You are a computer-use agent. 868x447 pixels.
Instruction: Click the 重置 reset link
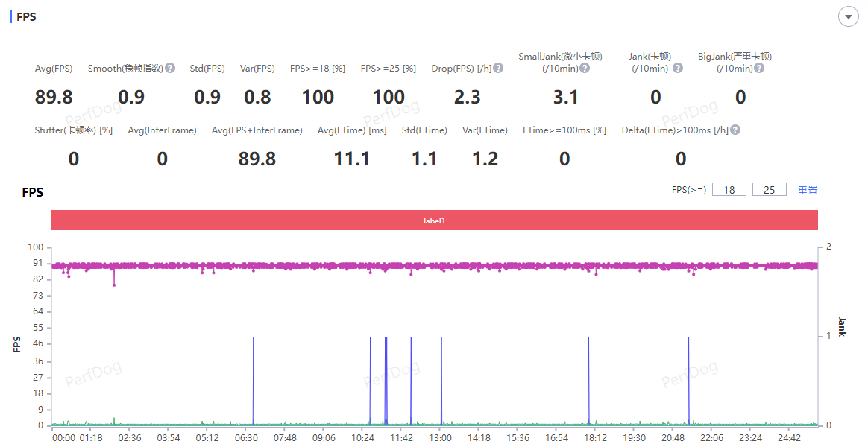click(808, 190)
